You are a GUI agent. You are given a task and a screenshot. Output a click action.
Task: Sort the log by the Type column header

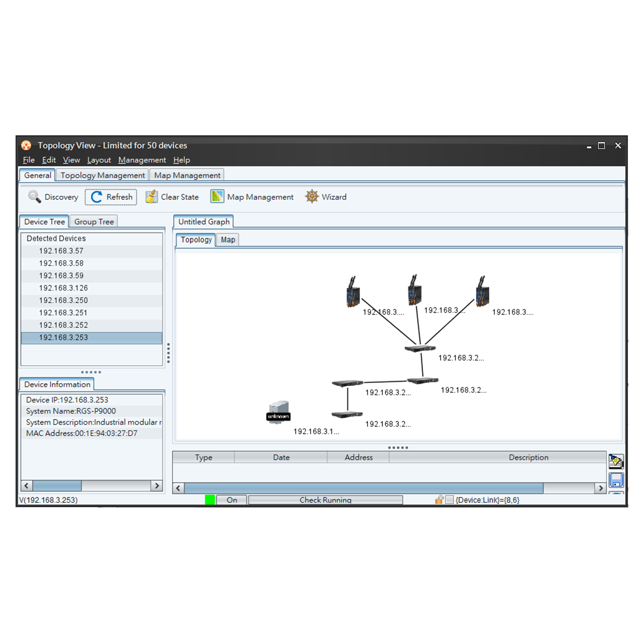[x=203, y=457]
